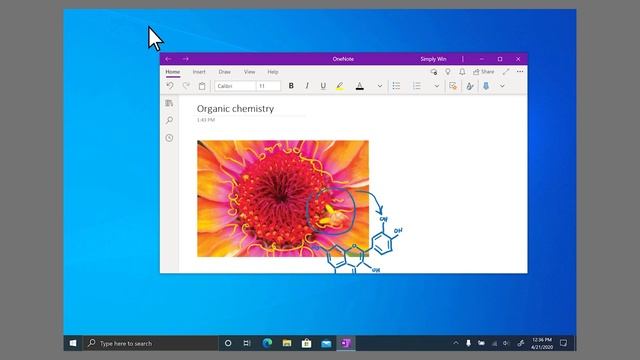Click the Dictate microphone icon

coord(486,86)
